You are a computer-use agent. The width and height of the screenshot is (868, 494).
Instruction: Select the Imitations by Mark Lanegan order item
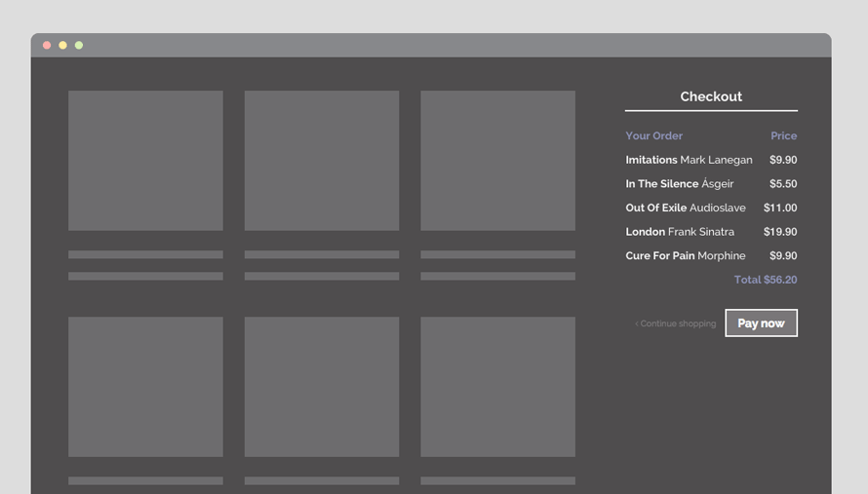point(689,160)
